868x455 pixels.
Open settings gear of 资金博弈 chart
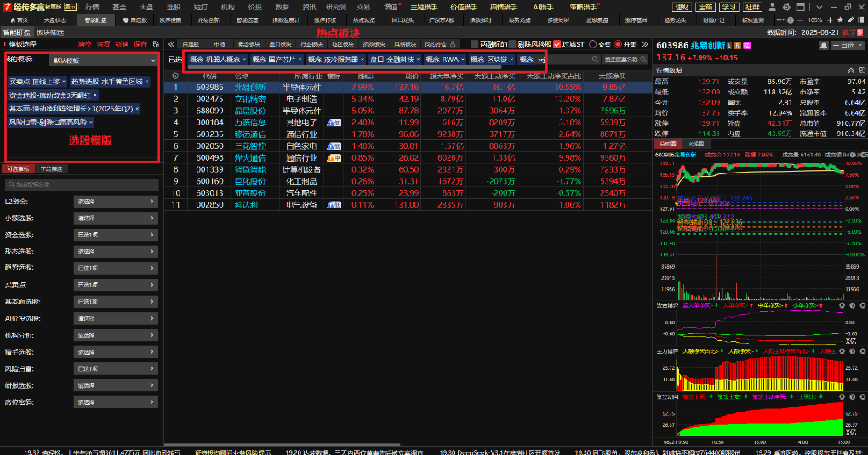point(842,305)
